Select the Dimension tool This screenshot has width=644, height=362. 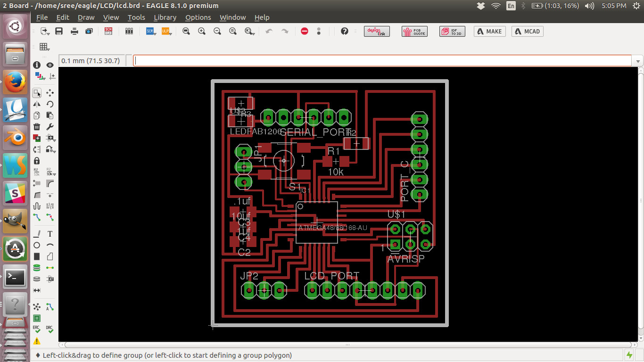[37, 290]
